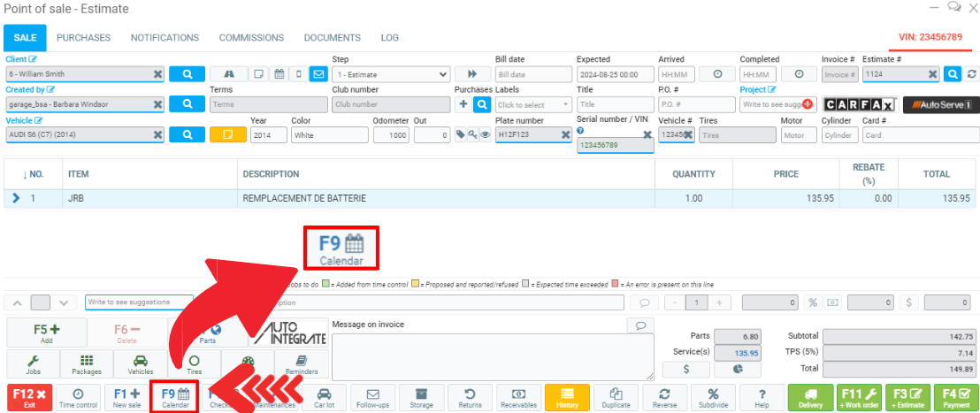
Task: Toggle the eye icon next to Out field
Action: [486, 134]
